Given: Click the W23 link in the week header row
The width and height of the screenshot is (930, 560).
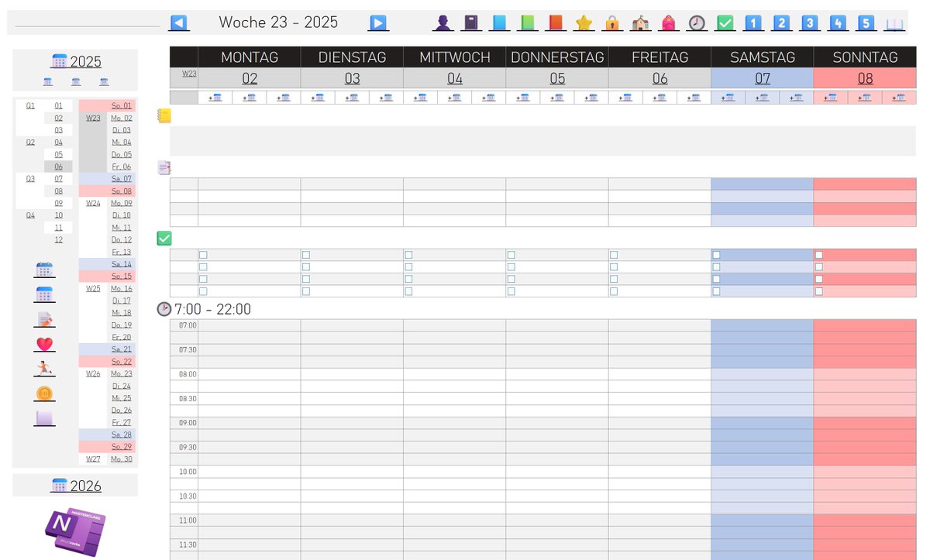Looking at the screenshot, I should [189, 74].
